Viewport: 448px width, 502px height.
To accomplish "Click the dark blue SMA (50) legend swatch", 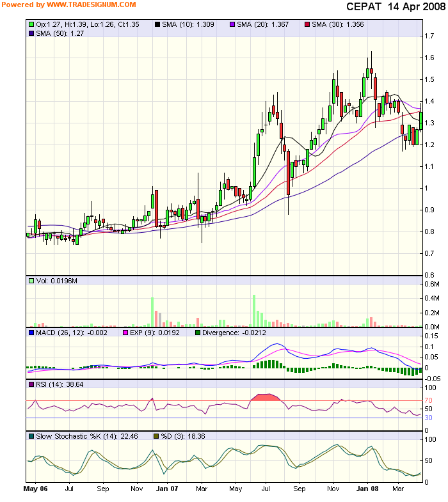I will tap(31, 33).
